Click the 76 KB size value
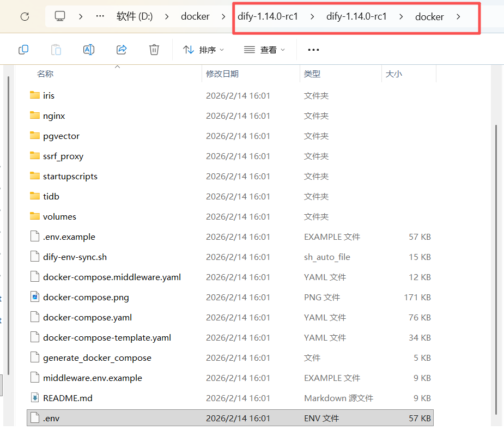 click(420, 317)
